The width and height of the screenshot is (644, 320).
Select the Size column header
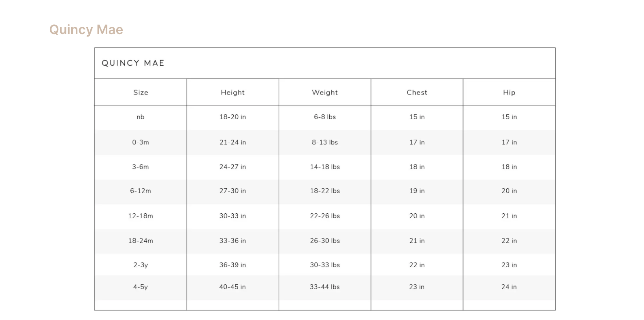141,92
